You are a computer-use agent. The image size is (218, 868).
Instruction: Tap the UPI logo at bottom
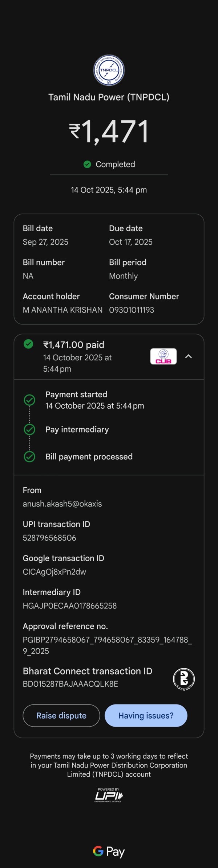pyautogui.click(x=109, y=795)
